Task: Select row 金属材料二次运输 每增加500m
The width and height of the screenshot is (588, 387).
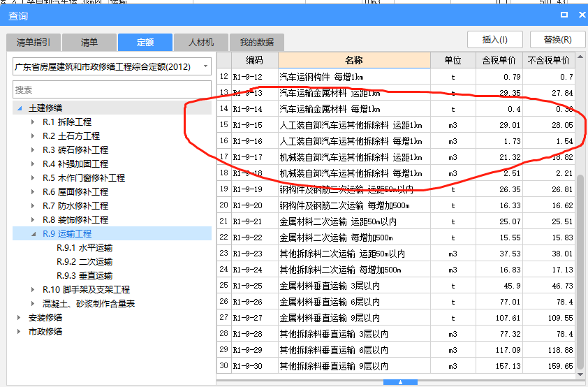Action: (x=337, y=238)
